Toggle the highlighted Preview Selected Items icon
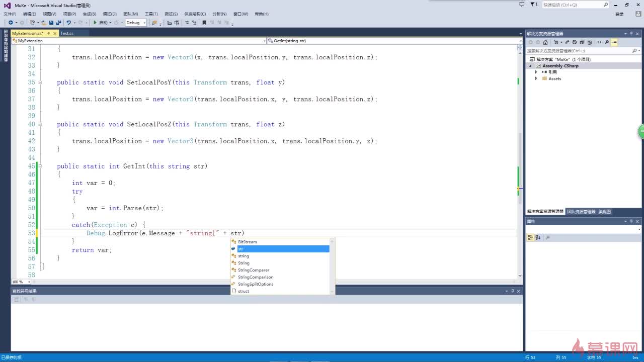This screenshot has height=362, width=644. point(614,42)
